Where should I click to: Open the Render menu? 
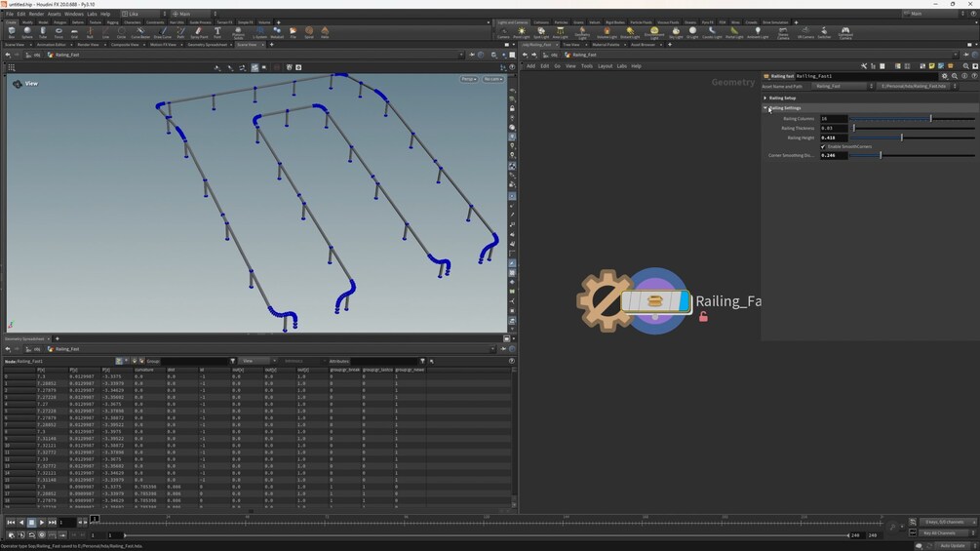(36, 14)
